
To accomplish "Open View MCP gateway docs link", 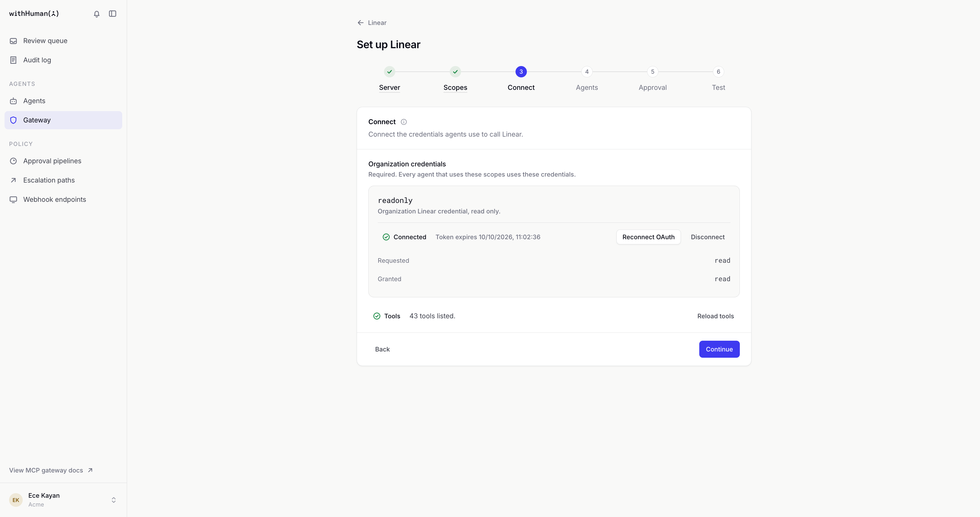I will (51, 471).
